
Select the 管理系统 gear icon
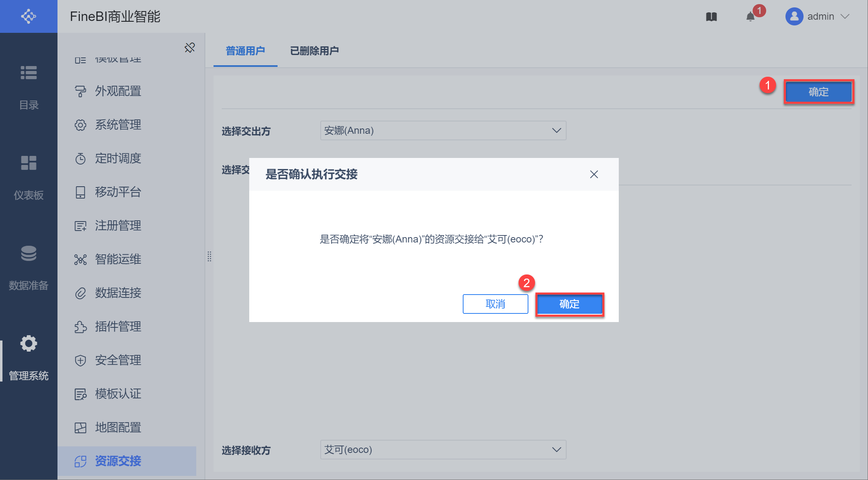(28, 344)
